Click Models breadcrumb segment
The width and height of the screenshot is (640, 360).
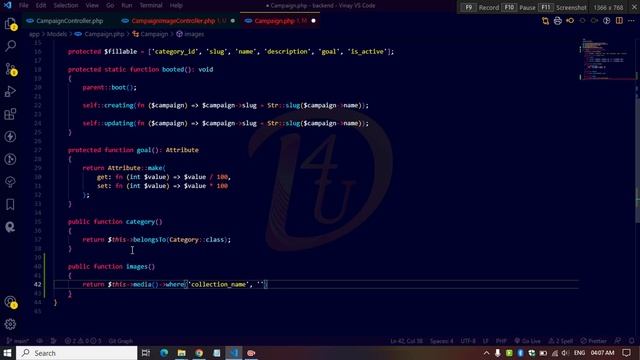click(57, 34)
